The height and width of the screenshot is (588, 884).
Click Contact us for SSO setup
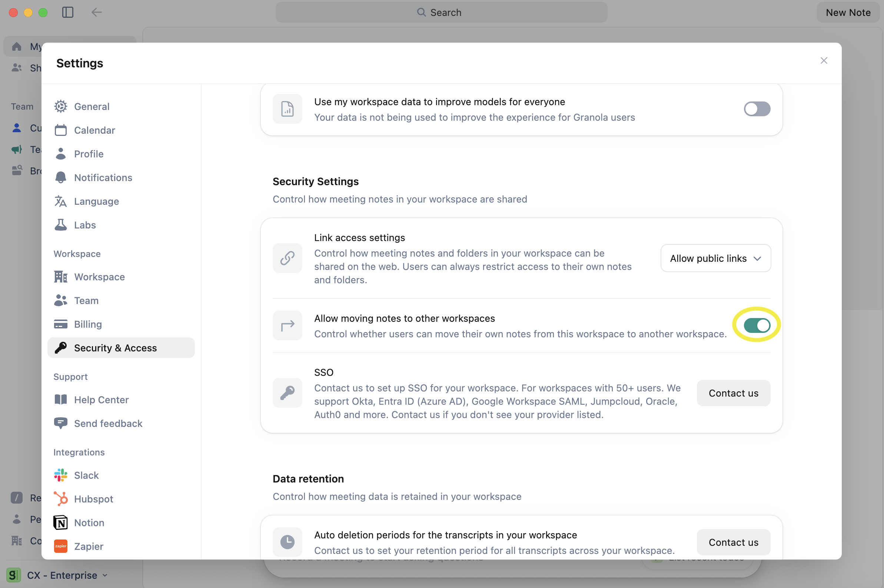coord(733,393)
